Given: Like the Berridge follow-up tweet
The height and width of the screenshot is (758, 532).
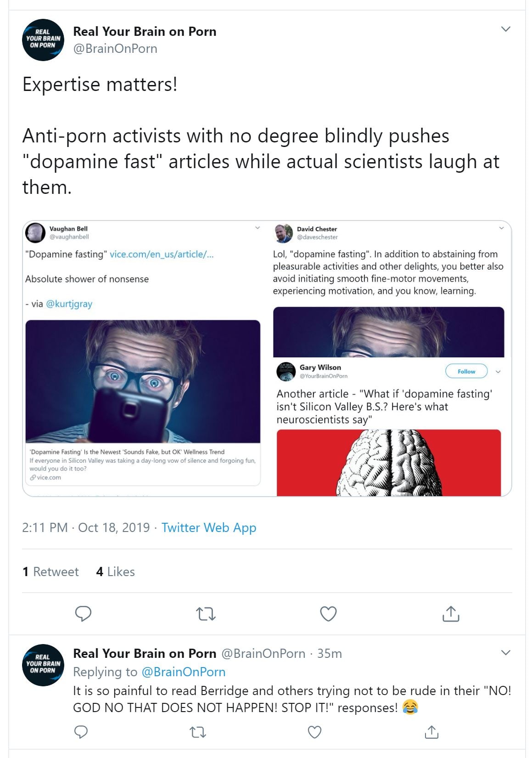Looking at the screenshot, I should click(x=314, y=732).
